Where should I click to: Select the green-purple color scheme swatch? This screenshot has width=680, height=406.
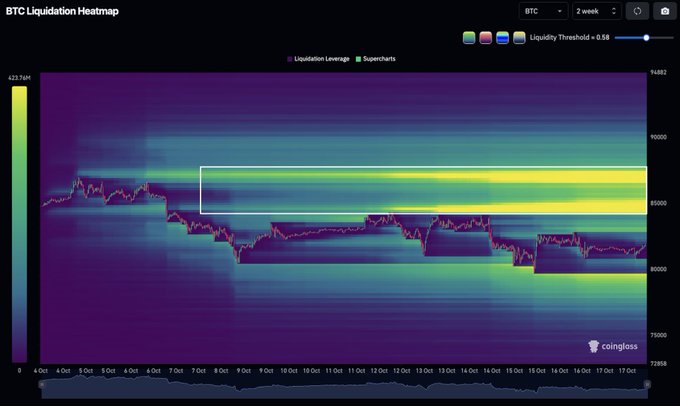[x=469, y=38]
